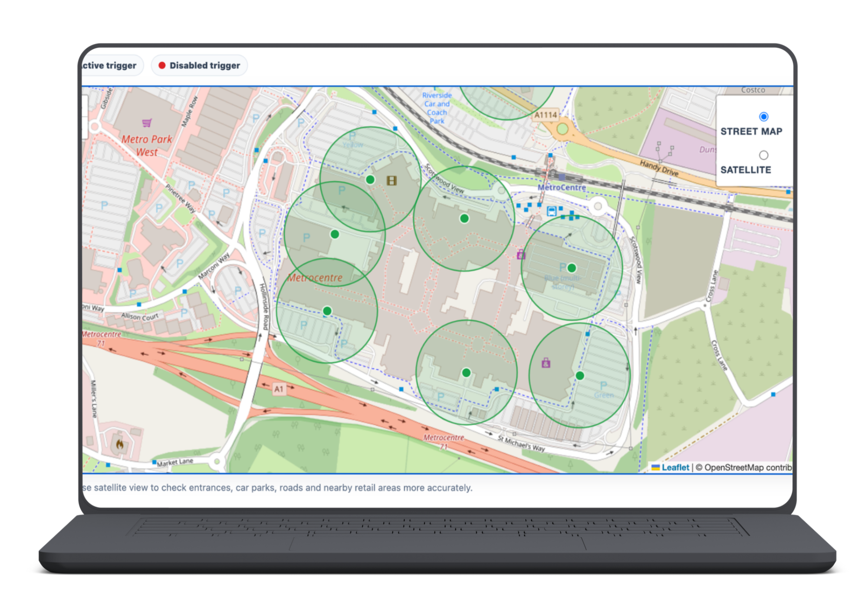The height and width of the screenshot is (614, 868).
Task: Click the Hollinside Road label
Action: 264,306
